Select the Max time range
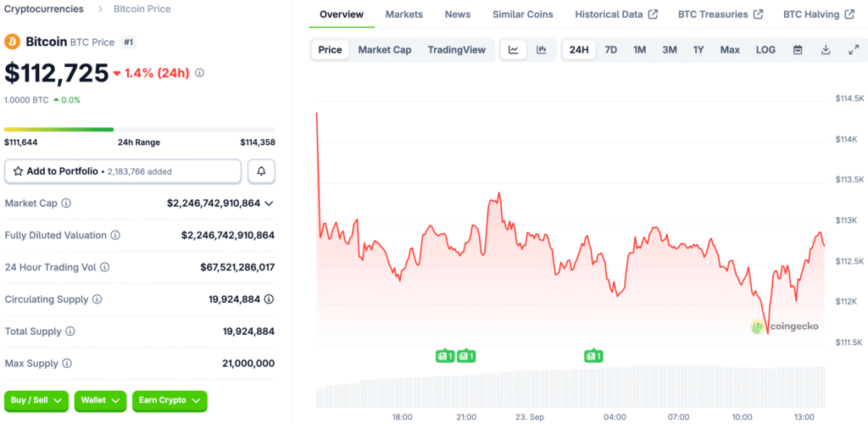 click(x=730, y=50)
